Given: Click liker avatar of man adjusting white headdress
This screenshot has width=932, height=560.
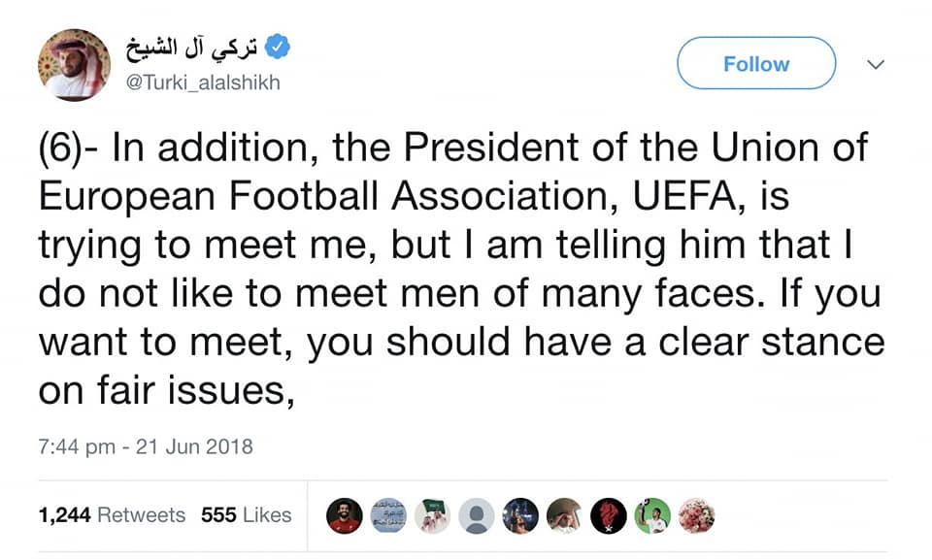Looking at the screenshot, I should [x=564, y=516].
